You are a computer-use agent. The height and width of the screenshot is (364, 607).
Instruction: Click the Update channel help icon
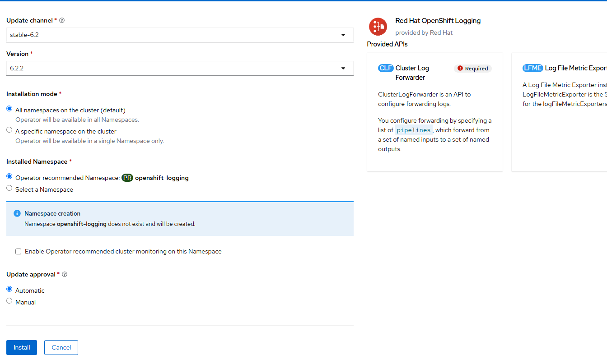(62, 20)
